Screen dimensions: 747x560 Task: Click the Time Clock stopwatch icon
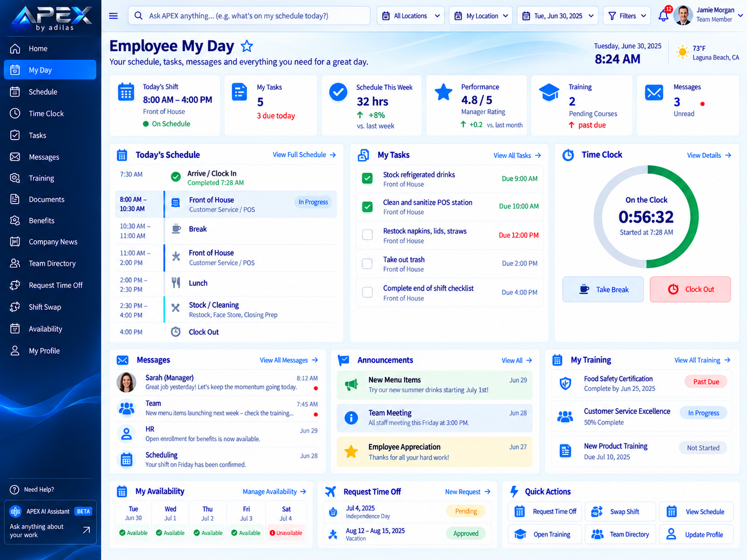pos(568,155)
